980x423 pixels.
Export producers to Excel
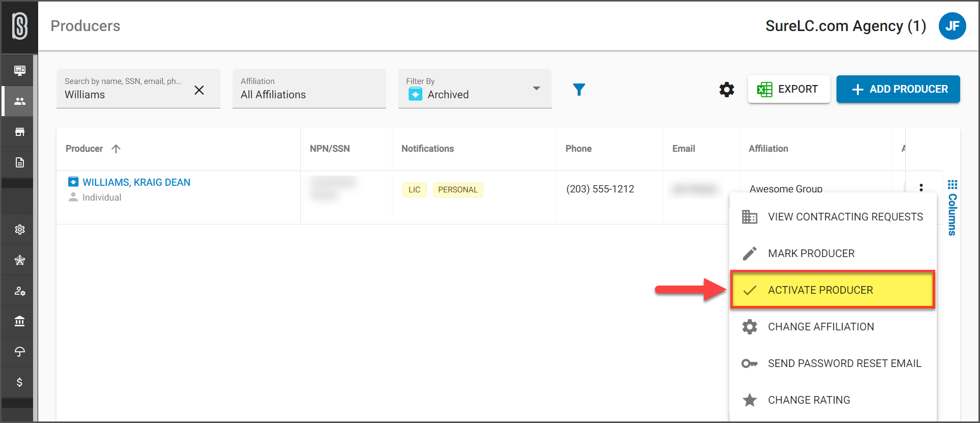point(789,89)
